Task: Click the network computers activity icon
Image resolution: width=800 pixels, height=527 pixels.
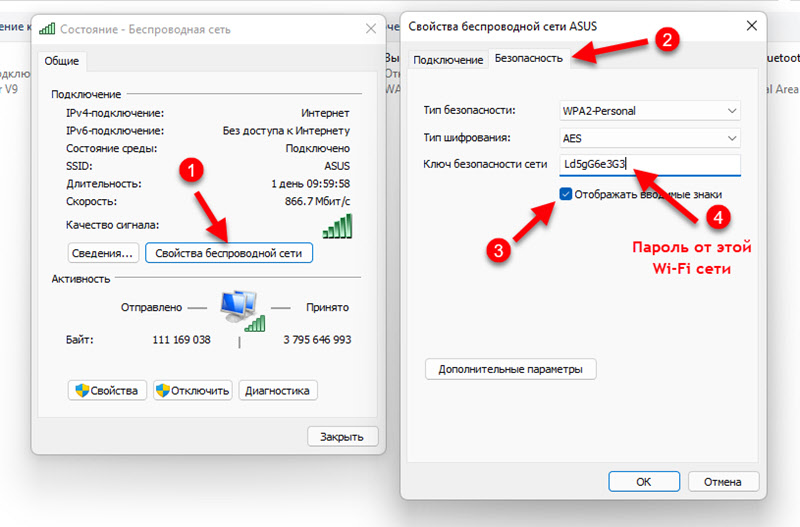Action: click(239, 309)
